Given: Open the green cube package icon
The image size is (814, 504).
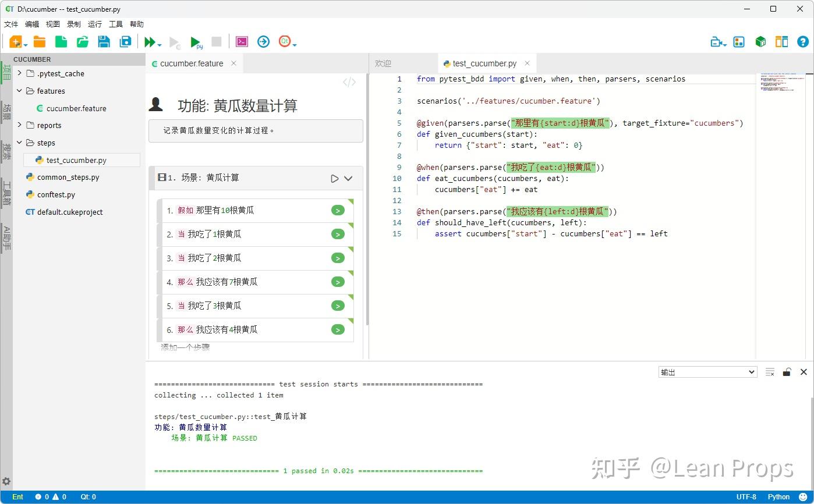Looking at the screenshot, I should [761, 41].
